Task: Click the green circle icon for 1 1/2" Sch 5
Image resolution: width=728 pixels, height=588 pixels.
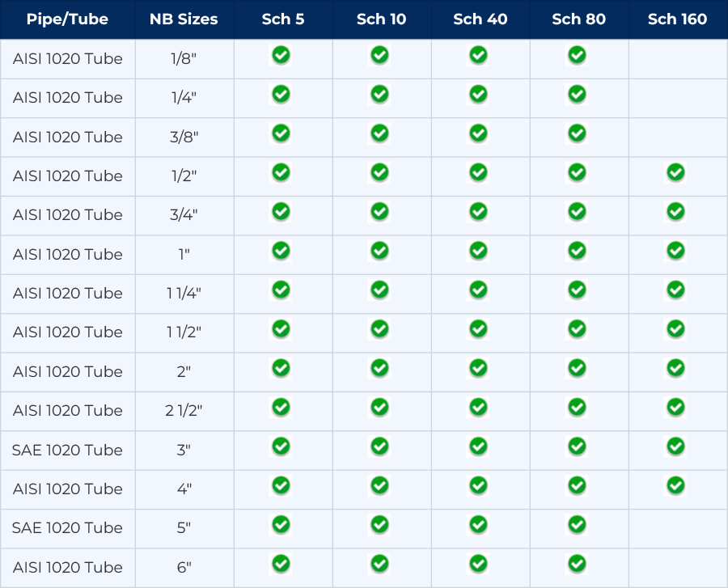Action: pyautogui.click(x=281, y=329)
